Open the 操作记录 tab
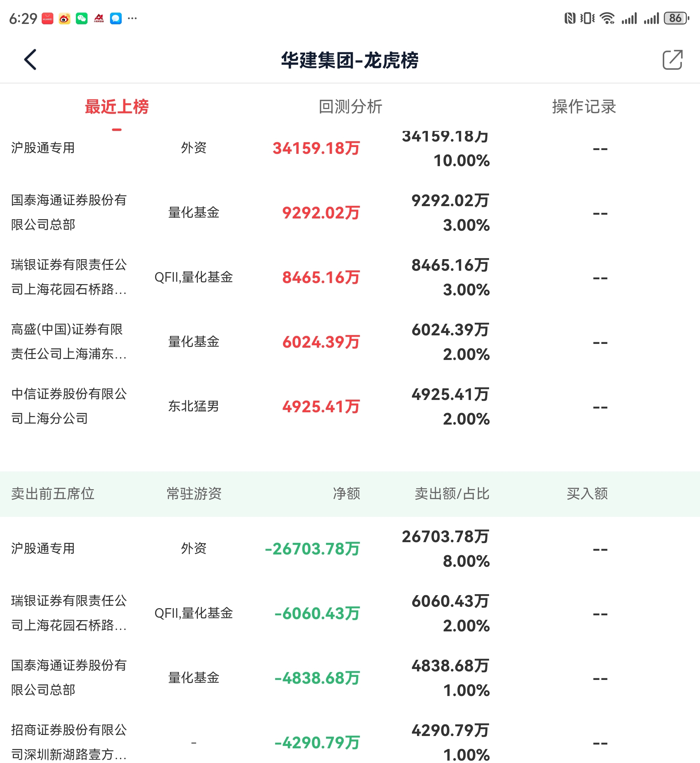Viewport: 700px width, 763px height. pos(583,106)
